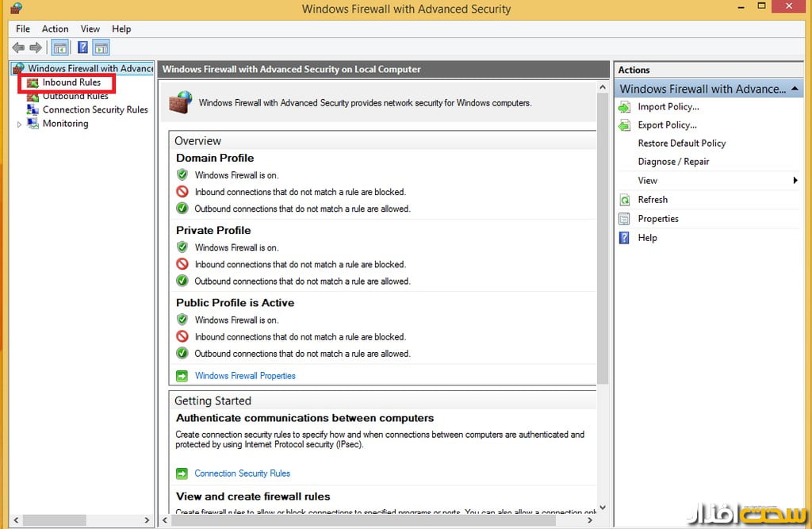Collapse the Windows Firewall Actions section header

795,89
